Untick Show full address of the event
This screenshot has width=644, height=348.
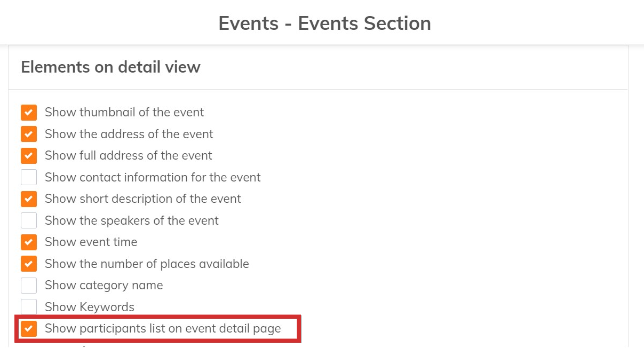coord(29,156)
